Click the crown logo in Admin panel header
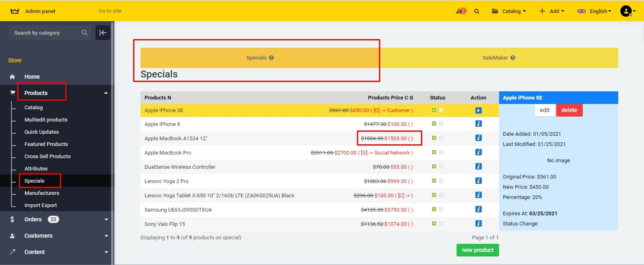 [15, 11]
